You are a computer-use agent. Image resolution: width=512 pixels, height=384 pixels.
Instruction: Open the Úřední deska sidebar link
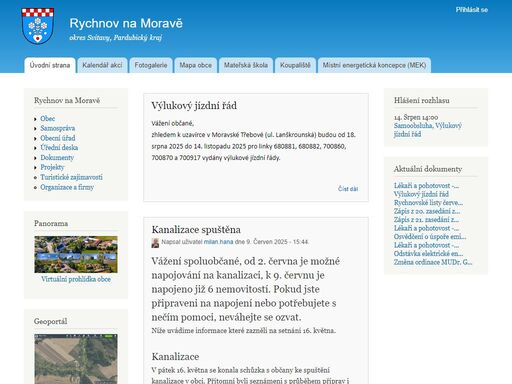59,147
